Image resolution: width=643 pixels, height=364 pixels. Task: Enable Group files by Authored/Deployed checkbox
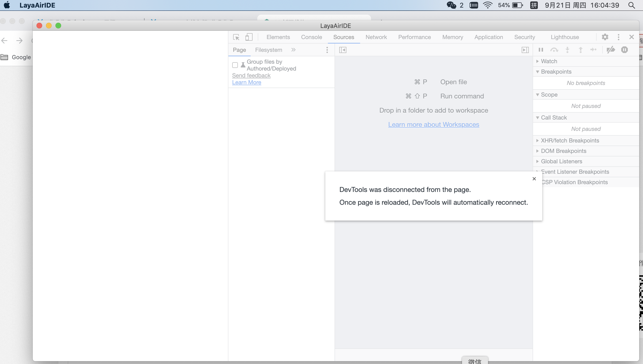235,65
